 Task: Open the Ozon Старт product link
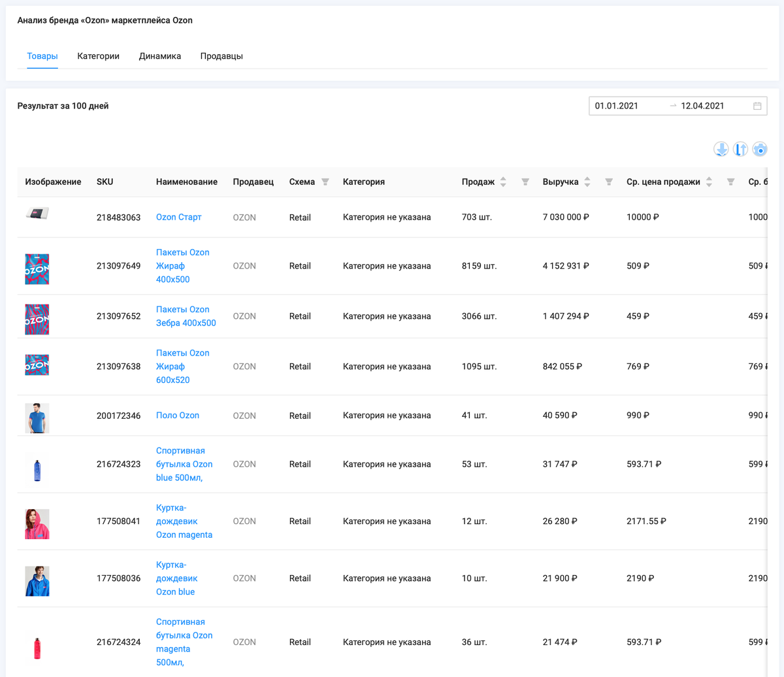tap(178, 217)
